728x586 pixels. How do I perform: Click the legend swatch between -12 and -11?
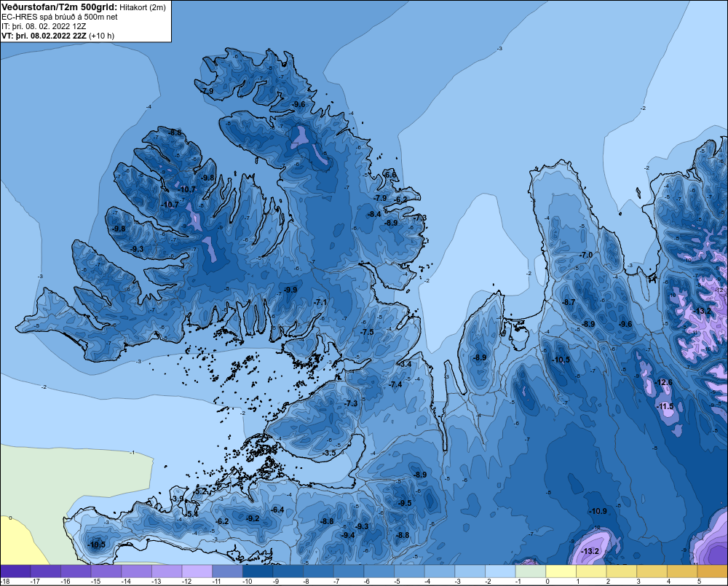pos(197,571)
